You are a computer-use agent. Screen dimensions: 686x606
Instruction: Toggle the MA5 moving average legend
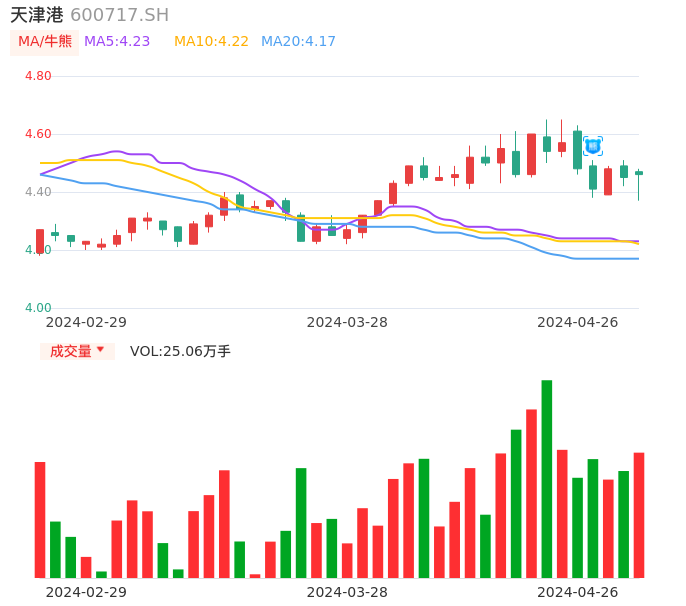tap(117, 42)
